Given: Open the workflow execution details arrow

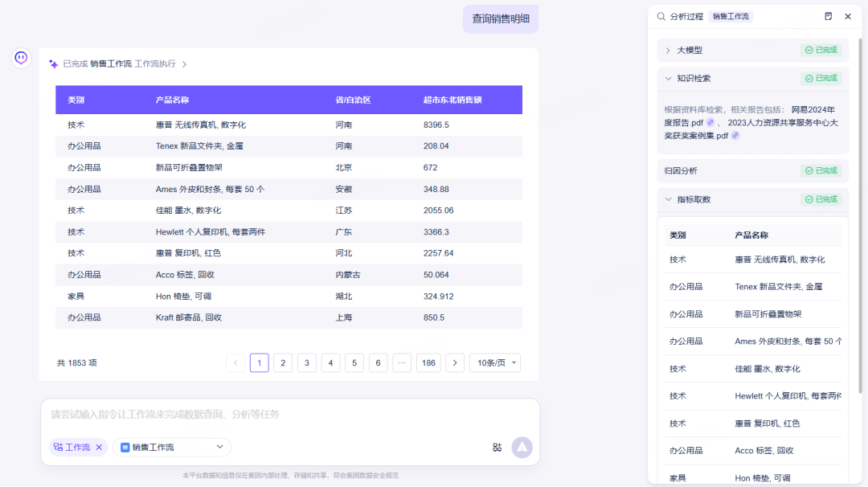Looking at the screenshot, I should (184, 64).
